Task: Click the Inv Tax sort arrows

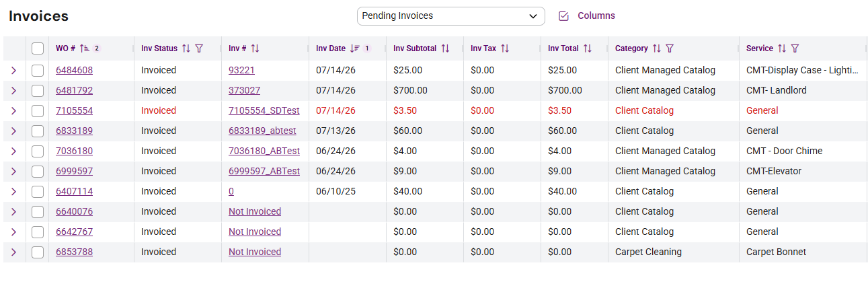Action: [505, 48]
